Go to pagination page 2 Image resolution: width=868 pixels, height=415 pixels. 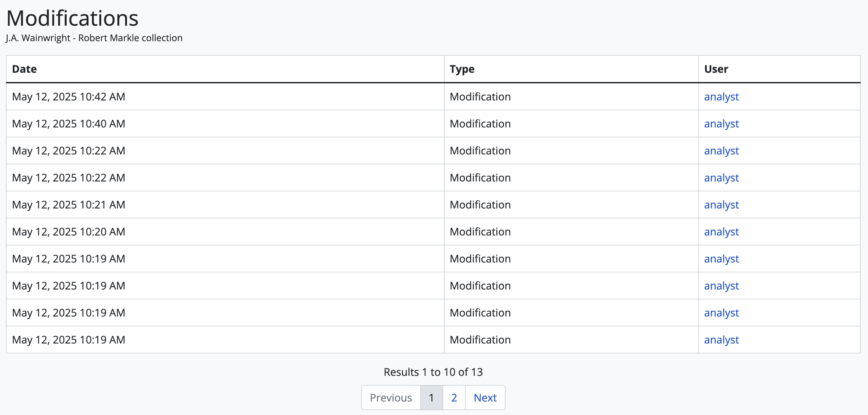pyautogui.click(x=453, y=398)
